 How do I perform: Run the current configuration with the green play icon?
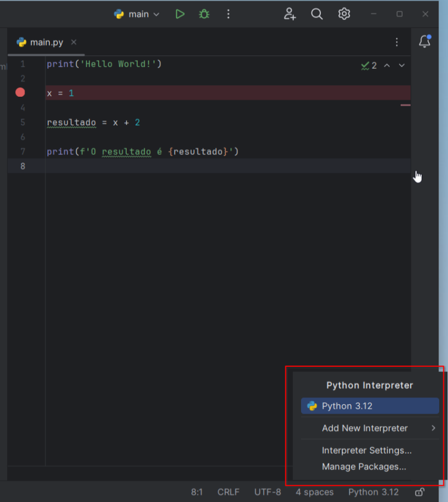180,13
